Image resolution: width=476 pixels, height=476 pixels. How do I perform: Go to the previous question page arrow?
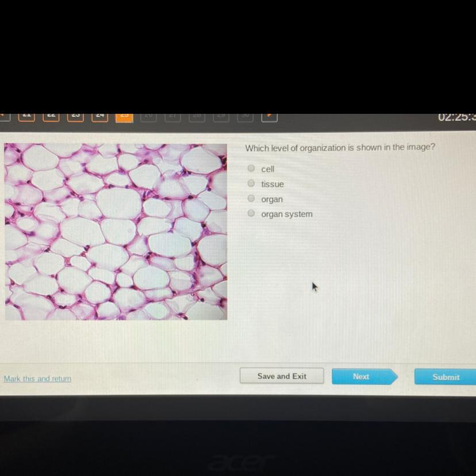pos(5,117)
